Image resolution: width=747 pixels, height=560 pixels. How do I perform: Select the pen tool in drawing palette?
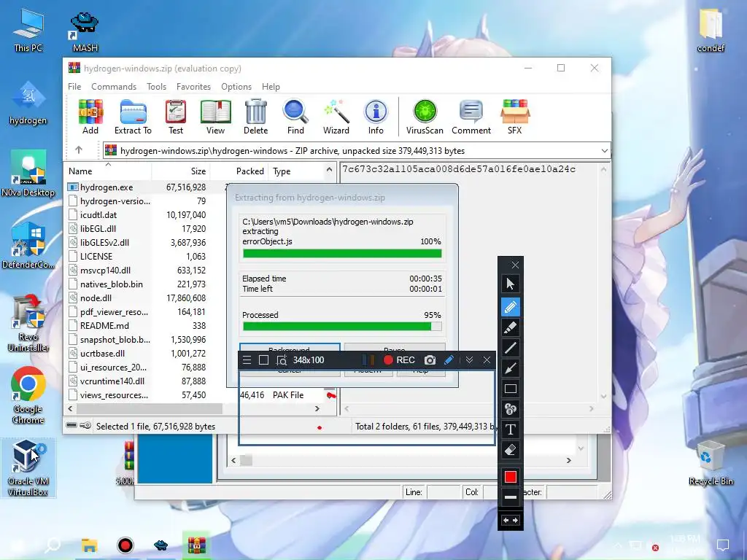pyautogui.click(x=510, y=307)
